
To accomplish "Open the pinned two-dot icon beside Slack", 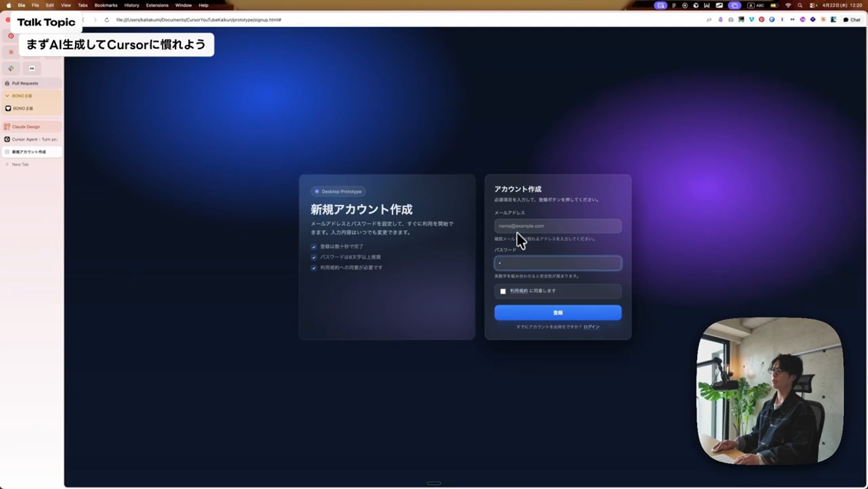I will pos(32,68).
